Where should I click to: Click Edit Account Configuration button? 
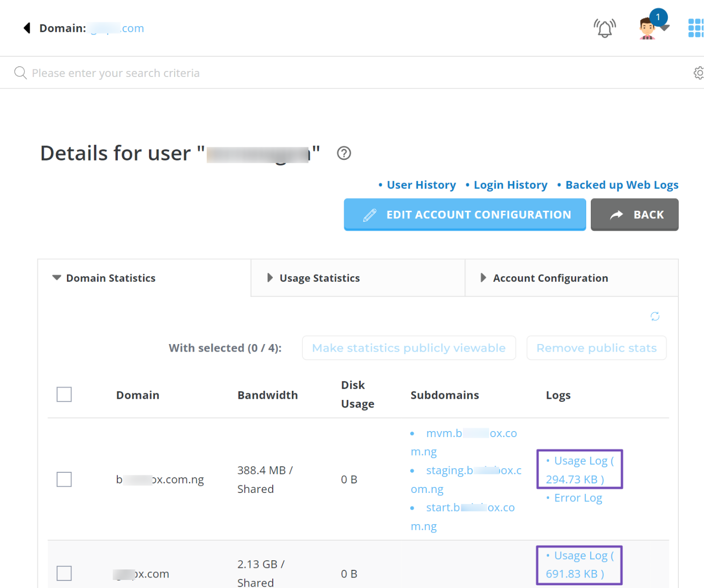(464, 215)
